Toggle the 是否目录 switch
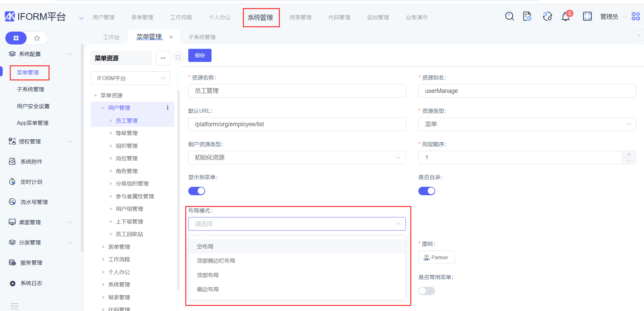644x311 pixels. click(x=426, y=191)
